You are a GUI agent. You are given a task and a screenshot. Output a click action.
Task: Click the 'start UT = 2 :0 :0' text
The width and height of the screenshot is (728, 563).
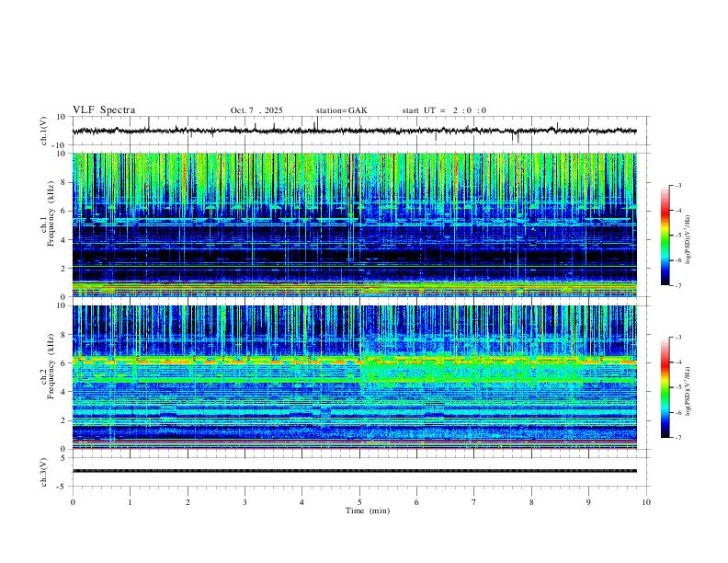[x=444, y=110]
